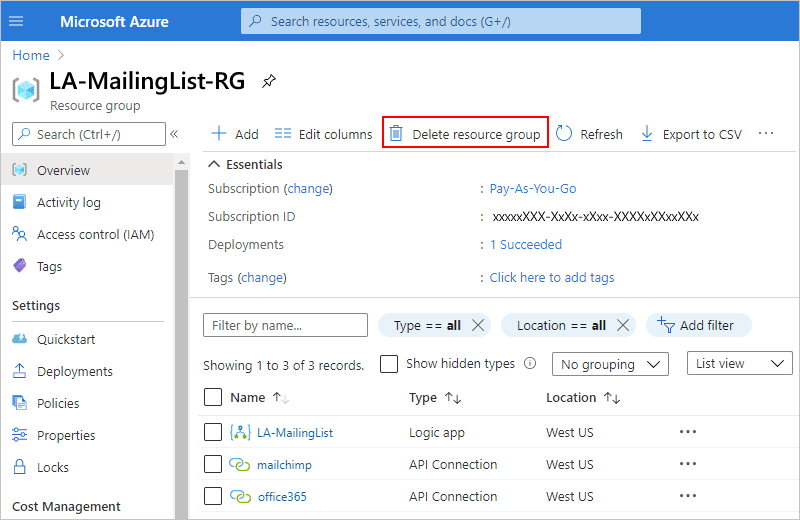
Task: Collapse the Essentials section
Action: click(x=214, y=164)
